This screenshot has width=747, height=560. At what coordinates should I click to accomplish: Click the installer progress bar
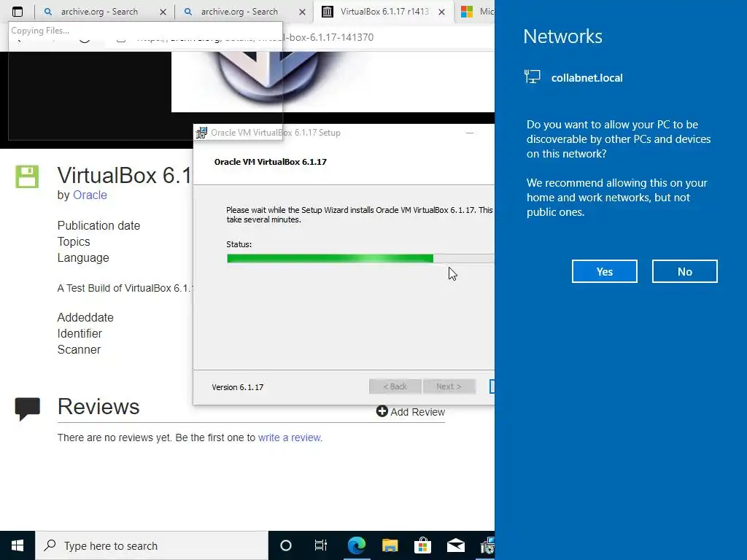click(360, 258)
